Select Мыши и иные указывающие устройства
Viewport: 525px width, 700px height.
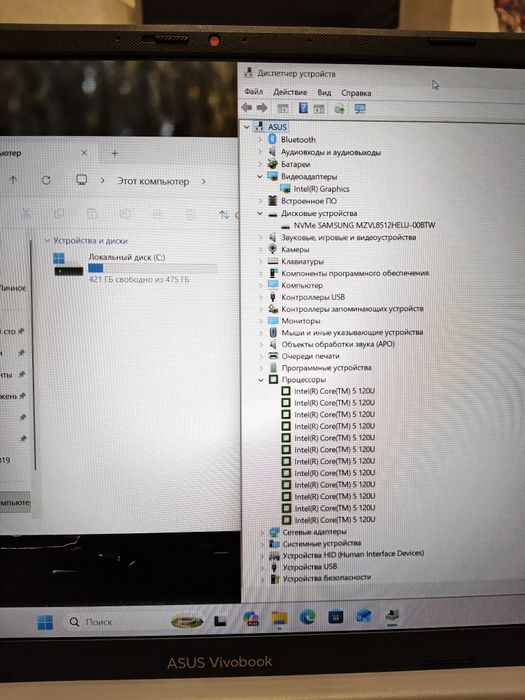[x=352, y=332]
